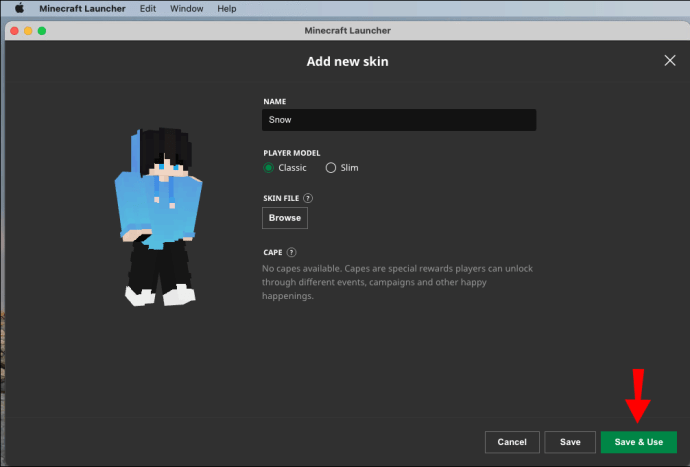Image resolution: width=690 pixels, height=467 pixels.
Task: Open the Window menu
Action: [186, 8]
